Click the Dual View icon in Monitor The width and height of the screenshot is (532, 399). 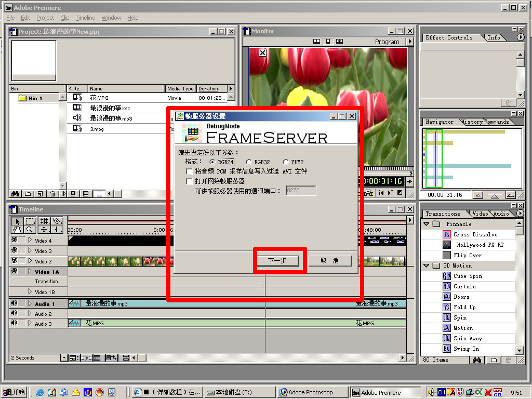[x=316, y=42]
